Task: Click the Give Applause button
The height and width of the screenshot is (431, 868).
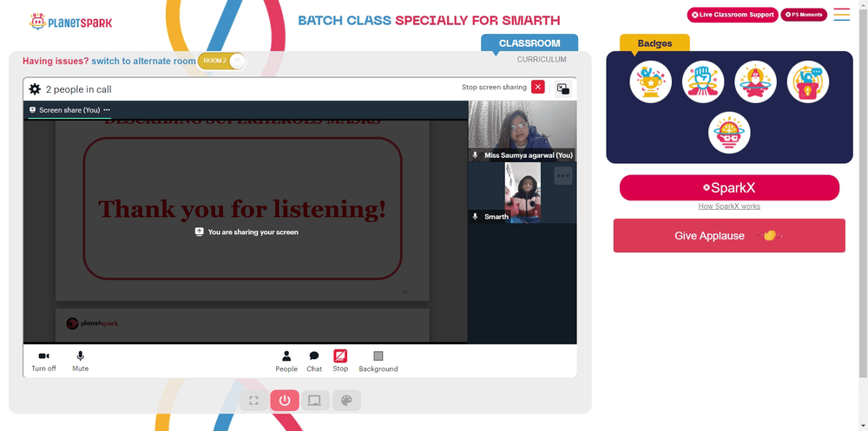Action: coord(729,236)
